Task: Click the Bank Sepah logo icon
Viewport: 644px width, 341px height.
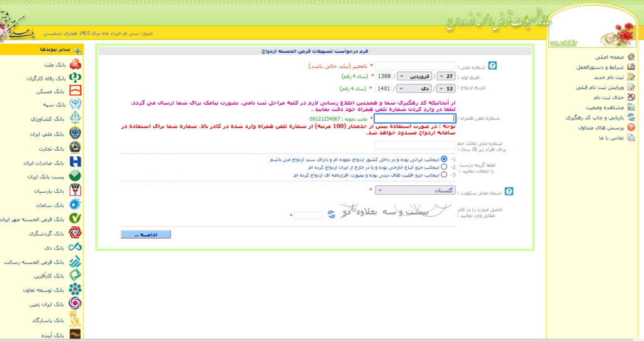Action: tap(75, 104)
